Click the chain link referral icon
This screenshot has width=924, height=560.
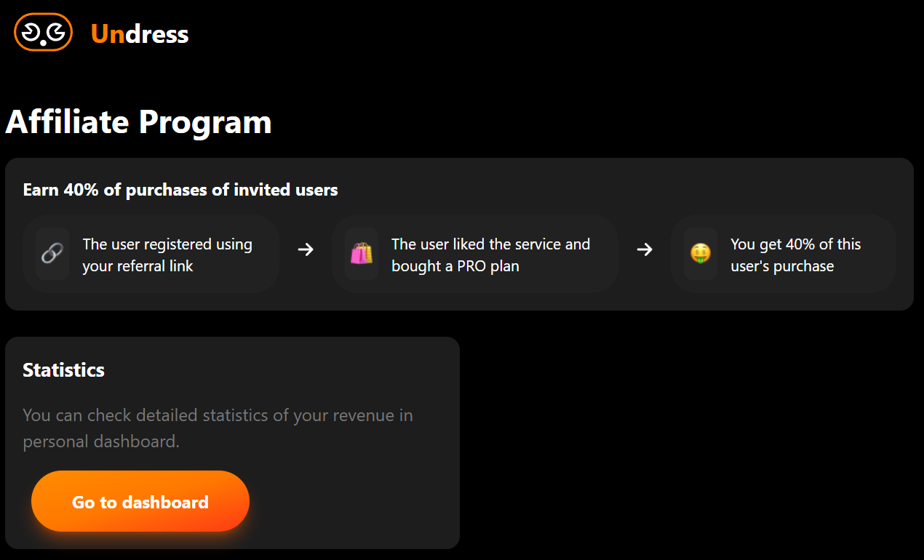52,254
